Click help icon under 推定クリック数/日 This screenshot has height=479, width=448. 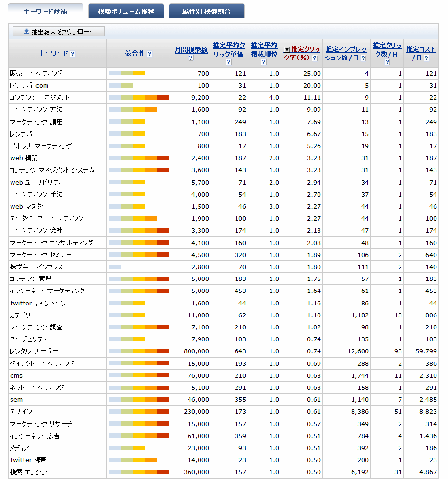pyautogui.click(x=387, y=62)
